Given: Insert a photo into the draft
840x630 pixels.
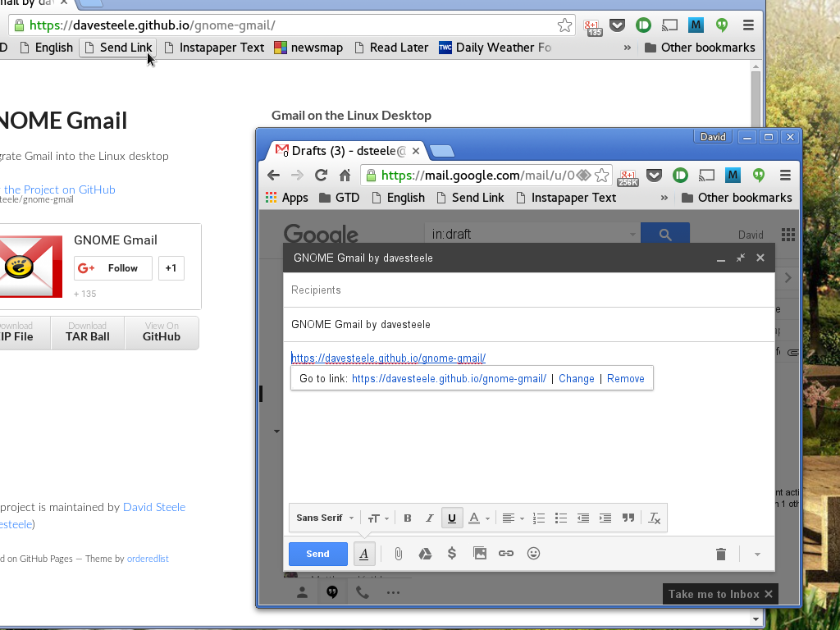Looking at the screenshot, I should (480, 554).
